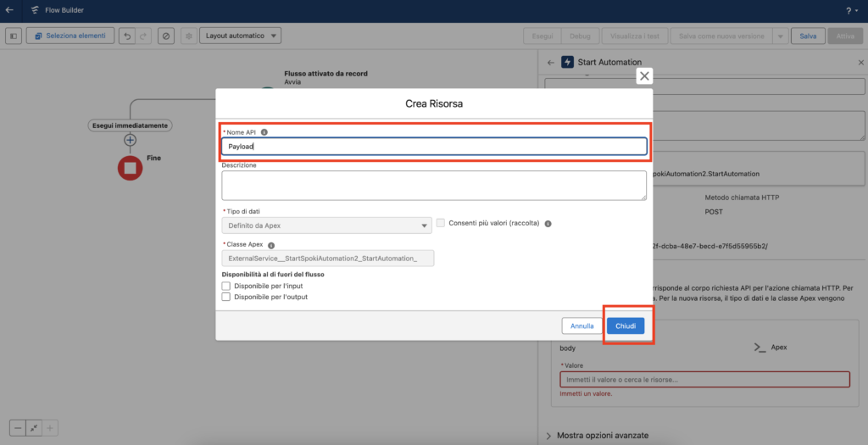This screenshot has width=868, height=445.
Task: Click the info icon beside Classe Apex
Action: point(271,245)
